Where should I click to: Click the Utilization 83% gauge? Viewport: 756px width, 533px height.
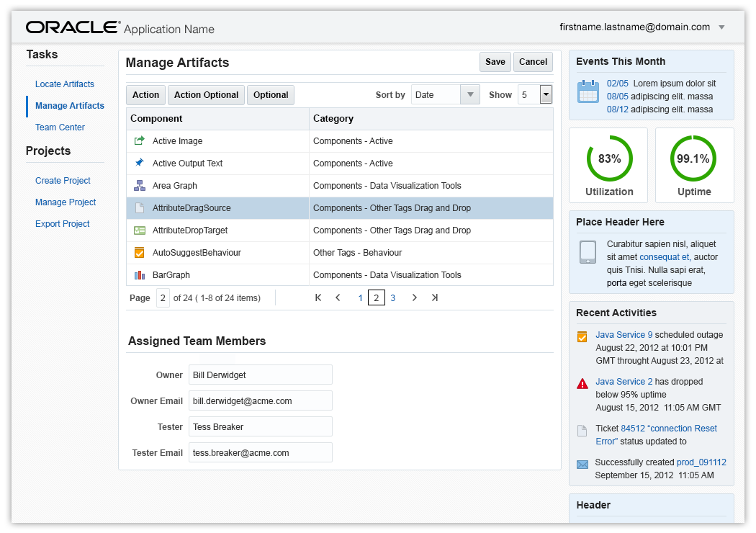(609, 159)
